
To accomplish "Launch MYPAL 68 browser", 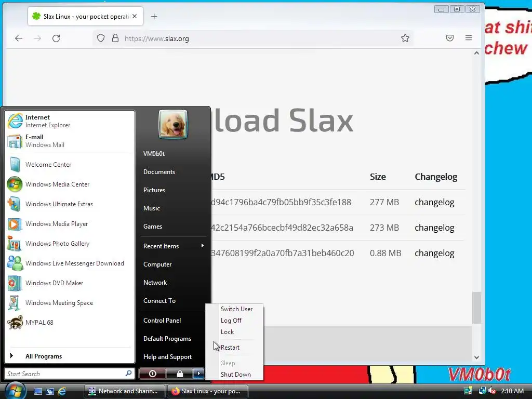I will 70,322.
